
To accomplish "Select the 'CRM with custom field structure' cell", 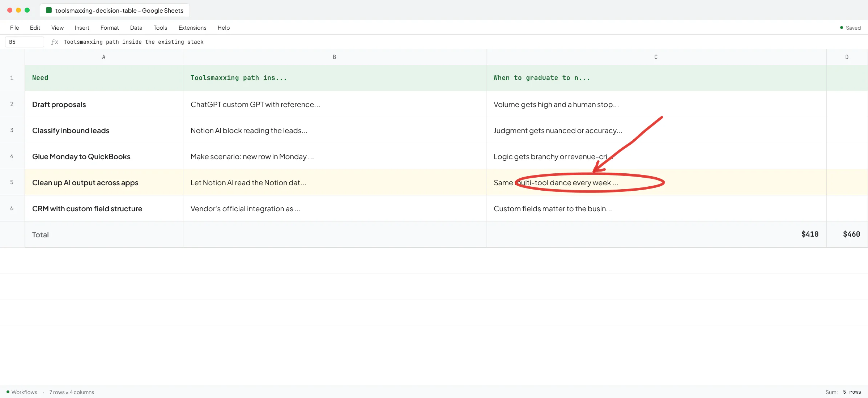I will [104, 208].
